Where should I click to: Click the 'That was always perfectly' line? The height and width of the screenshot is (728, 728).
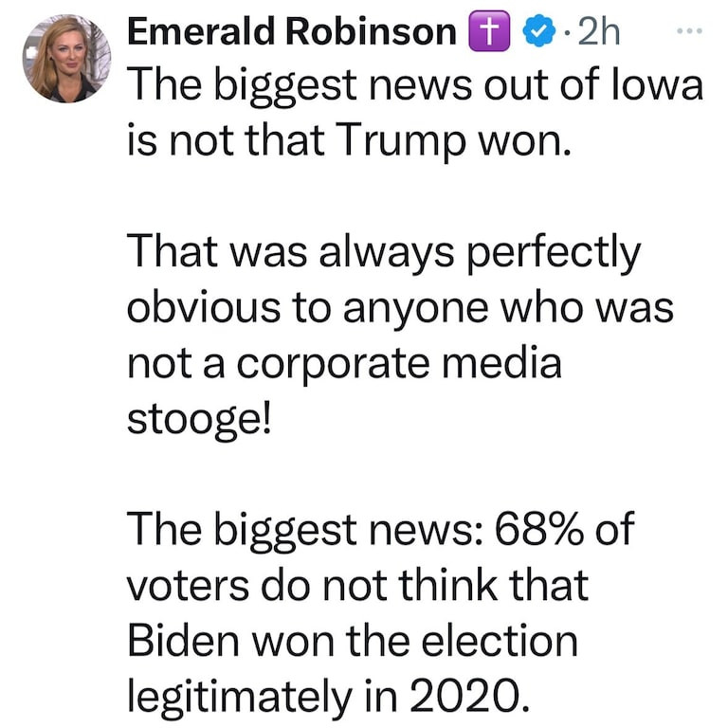point(383,253)
